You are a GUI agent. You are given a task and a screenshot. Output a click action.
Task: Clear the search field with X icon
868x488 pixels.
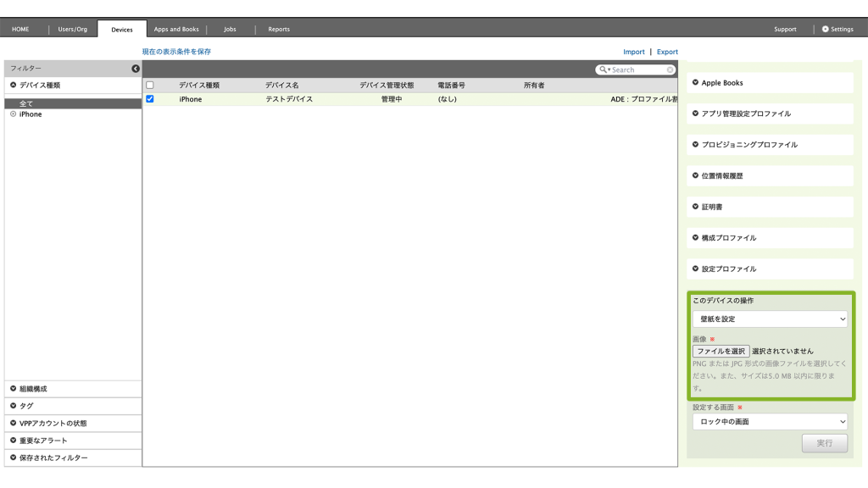click(x=670, y=70)
